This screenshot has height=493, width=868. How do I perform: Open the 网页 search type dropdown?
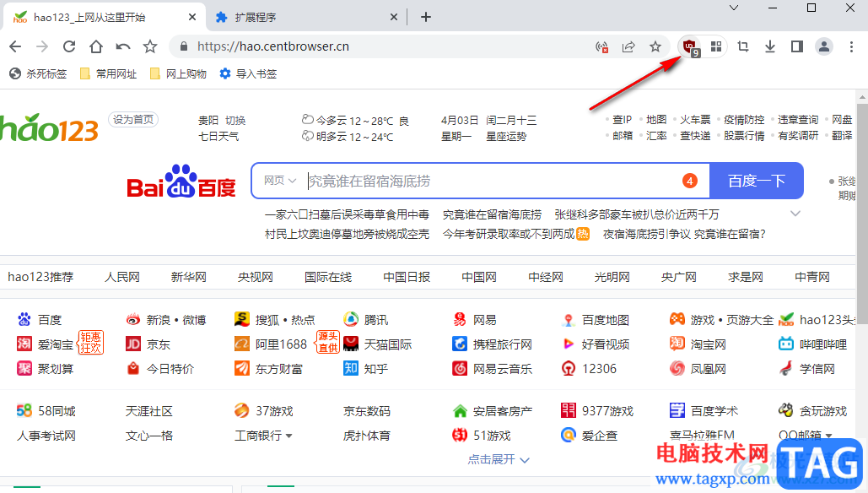coord(280,181)
